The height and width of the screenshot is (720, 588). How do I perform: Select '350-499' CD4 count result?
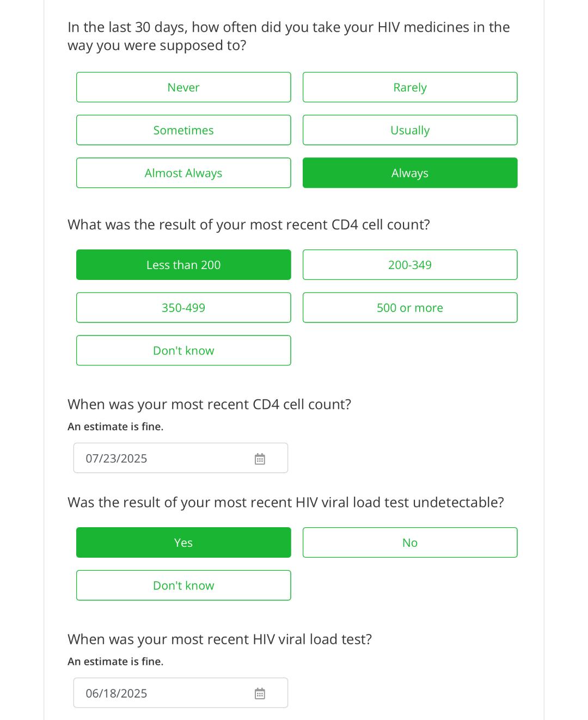point(183,308)
